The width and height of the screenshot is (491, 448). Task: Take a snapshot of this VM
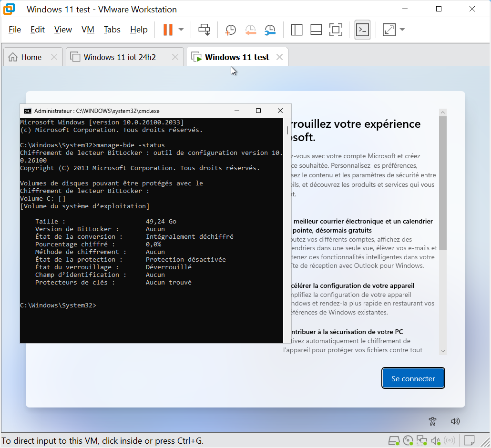click(x=230, y=30)
